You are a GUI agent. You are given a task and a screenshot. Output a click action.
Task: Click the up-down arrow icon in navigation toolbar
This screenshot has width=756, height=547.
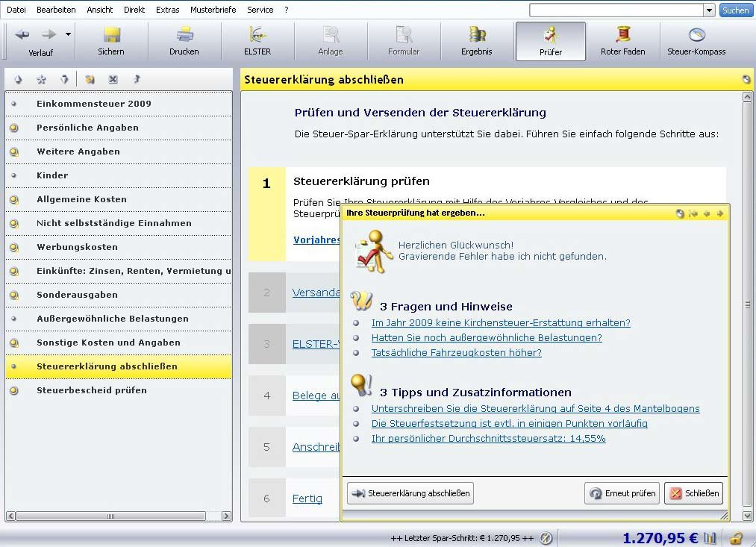coord(19,80)
